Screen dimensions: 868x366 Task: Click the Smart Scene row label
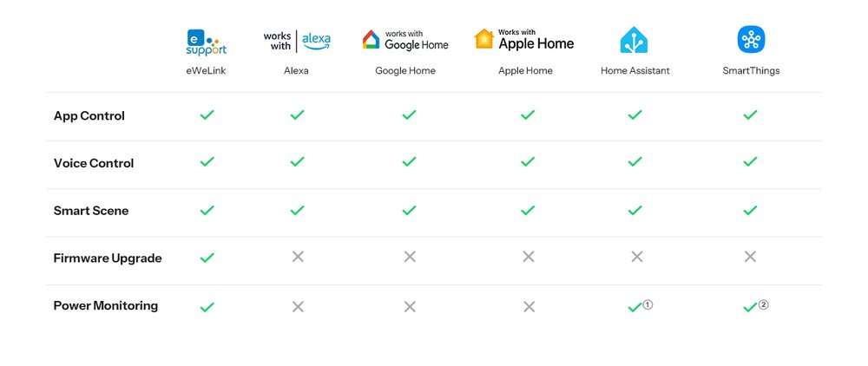91,211
